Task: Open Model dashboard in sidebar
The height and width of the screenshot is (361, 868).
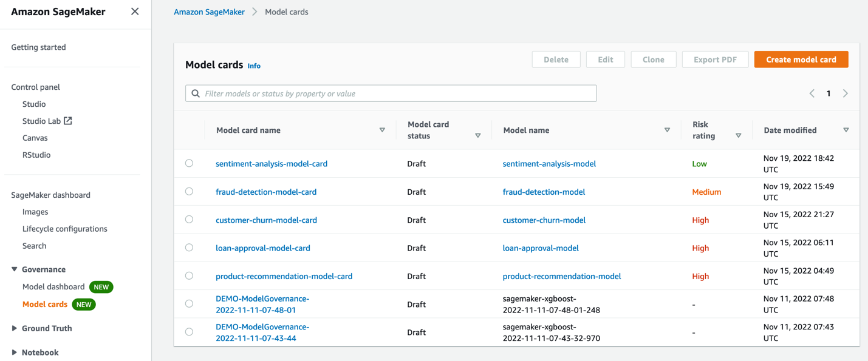Action: pyautogui.click(x=53, y=286)
